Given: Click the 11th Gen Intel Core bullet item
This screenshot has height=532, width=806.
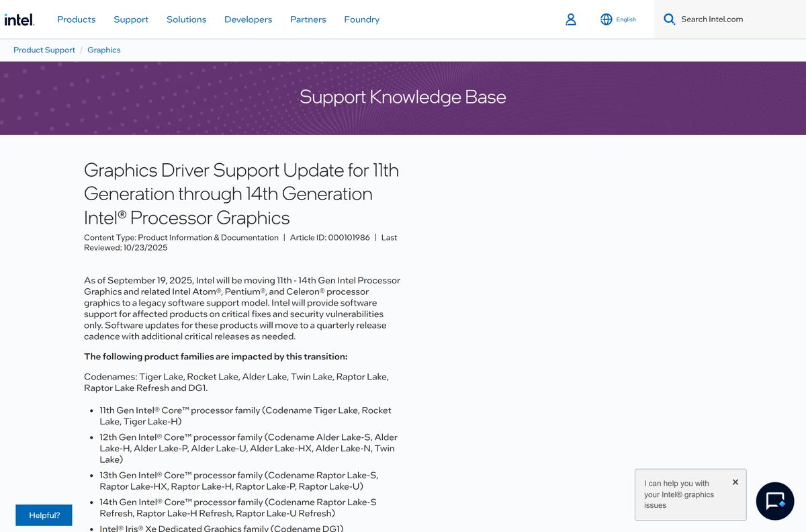Looking at the screenshot, I should (246, 416).
